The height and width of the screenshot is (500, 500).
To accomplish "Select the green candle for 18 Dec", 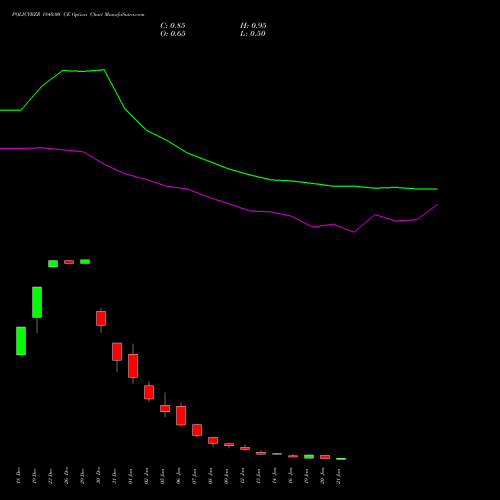I will (21, 341).
